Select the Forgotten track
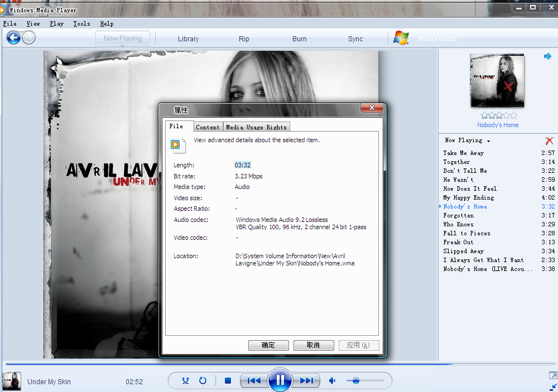Image resolution: width=558 pixels, height=392 pixels. click(499, 215)
